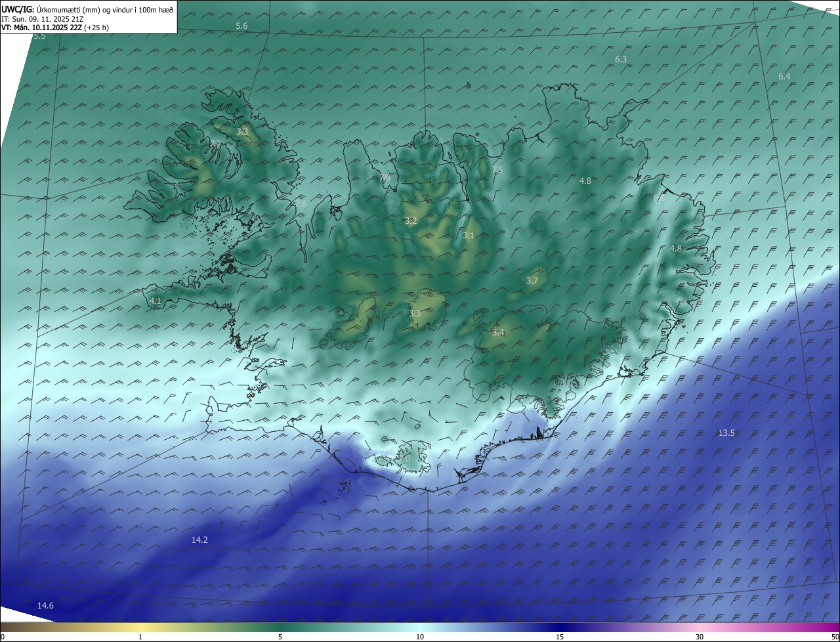Image resolution: width=840 pixels, height=642 pixels.
Task: Click the 3.7 value label on the map
Action: tap(532, 281)
